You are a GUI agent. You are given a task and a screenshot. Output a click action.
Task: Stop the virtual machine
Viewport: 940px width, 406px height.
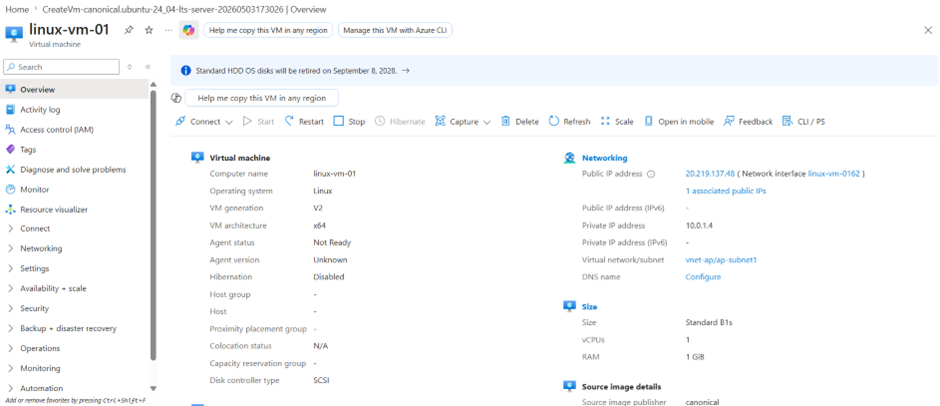[350, 122]
